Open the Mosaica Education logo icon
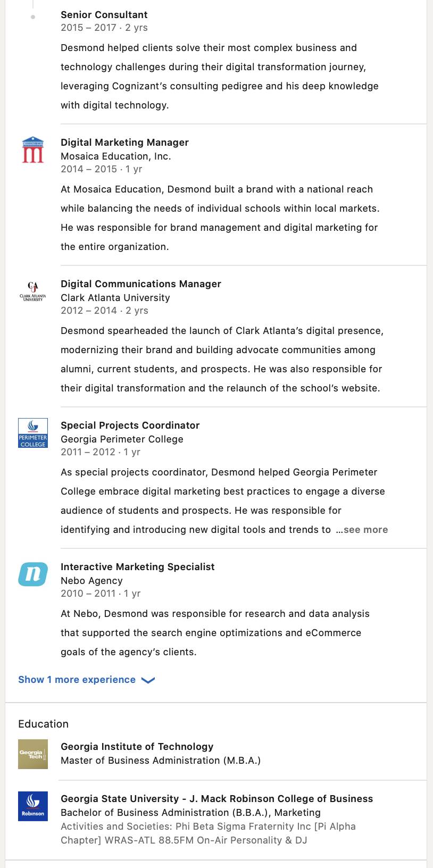Screen dimensions: 433x868 (x=33, y=149)
